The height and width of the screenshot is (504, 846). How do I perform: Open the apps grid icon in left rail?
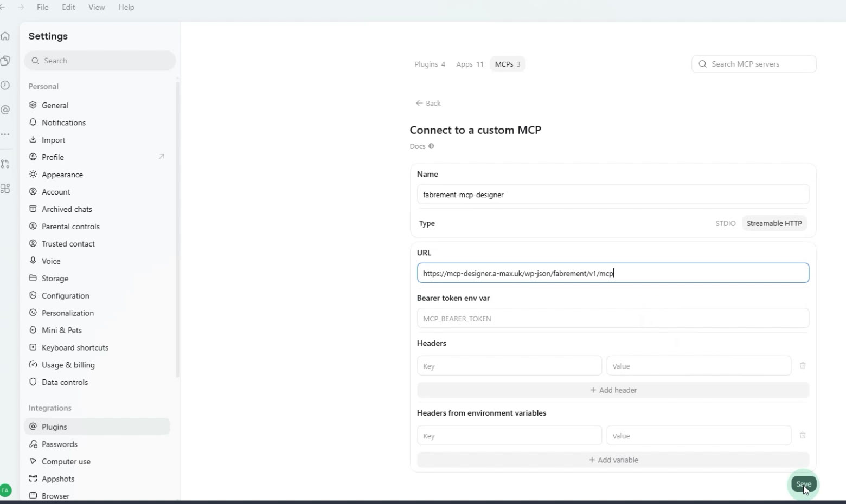click(5, 189)
